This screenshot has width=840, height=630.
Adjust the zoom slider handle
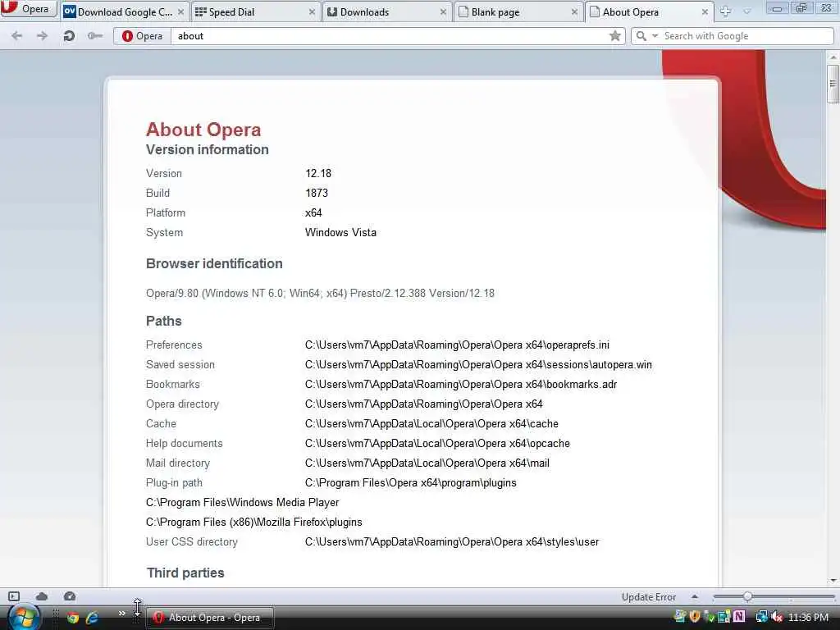(x=747, y=596)
